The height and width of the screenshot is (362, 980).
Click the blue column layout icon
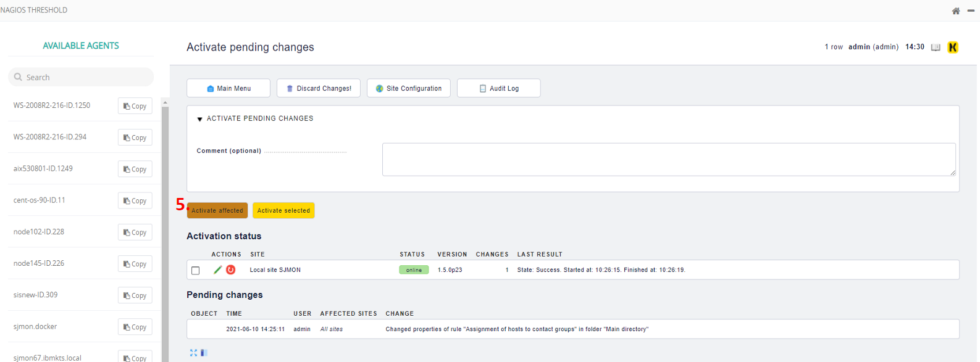(x=204, y=353)
